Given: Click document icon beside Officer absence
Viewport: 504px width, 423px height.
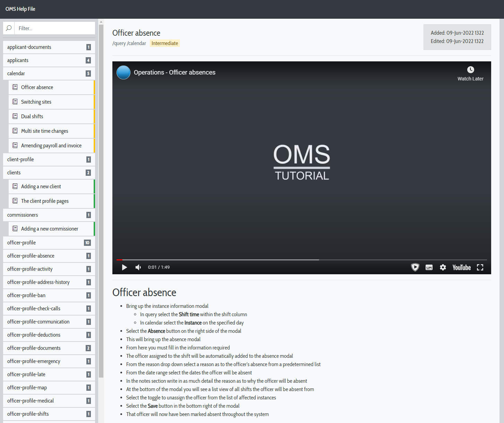Looking at the screenshot, I should (x=15, y=87).
